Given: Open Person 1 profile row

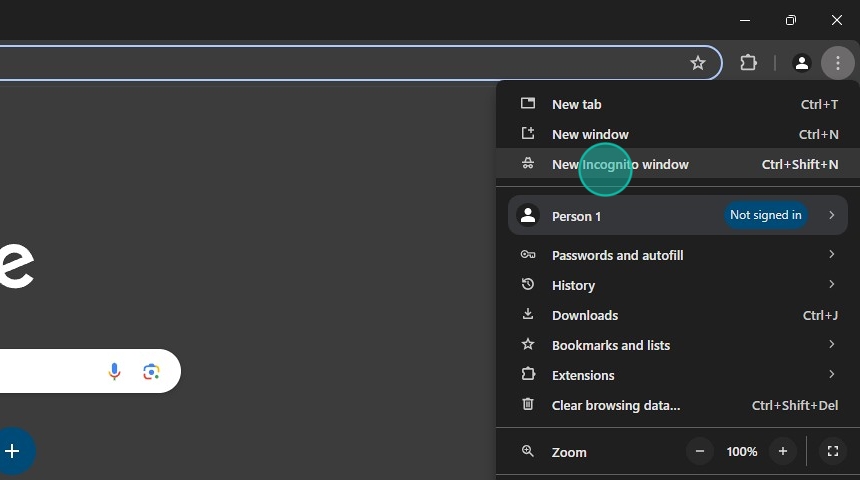Looking at the screenshot, I should [x=678, y=216].
